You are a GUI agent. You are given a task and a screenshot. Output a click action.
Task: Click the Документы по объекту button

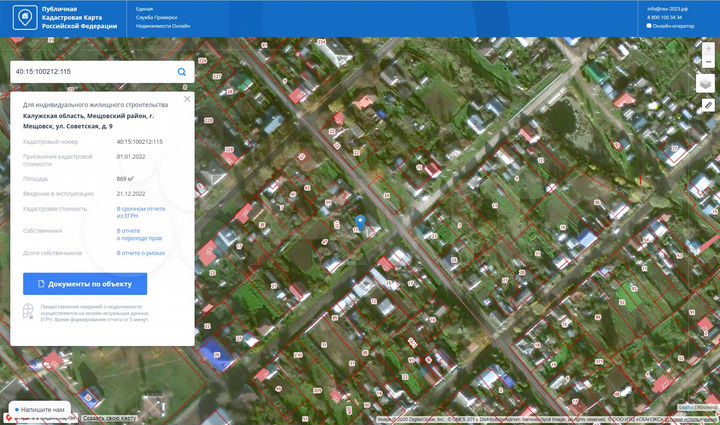pyautogui.click(x=85, y=284)
